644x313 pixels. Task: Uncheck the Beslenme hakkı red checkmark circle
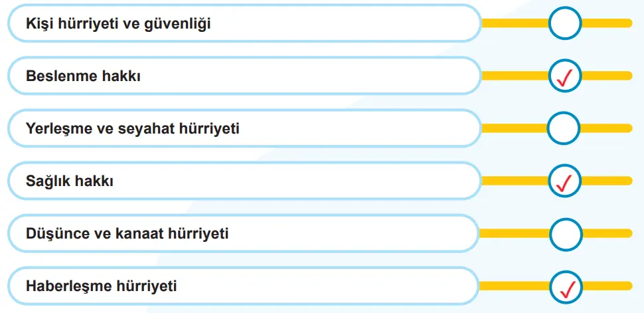pyautogui.click(x=565, y=76)
